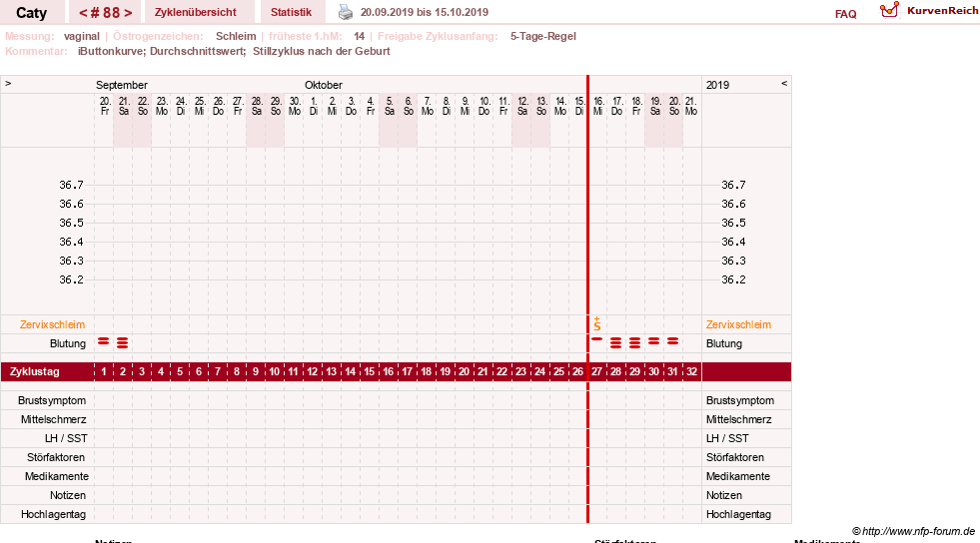Image resolution: width=980 pixels, height=543 pixels.
Task: Select the bleeding mark on cycle day 30
Action: coord(653,341)
